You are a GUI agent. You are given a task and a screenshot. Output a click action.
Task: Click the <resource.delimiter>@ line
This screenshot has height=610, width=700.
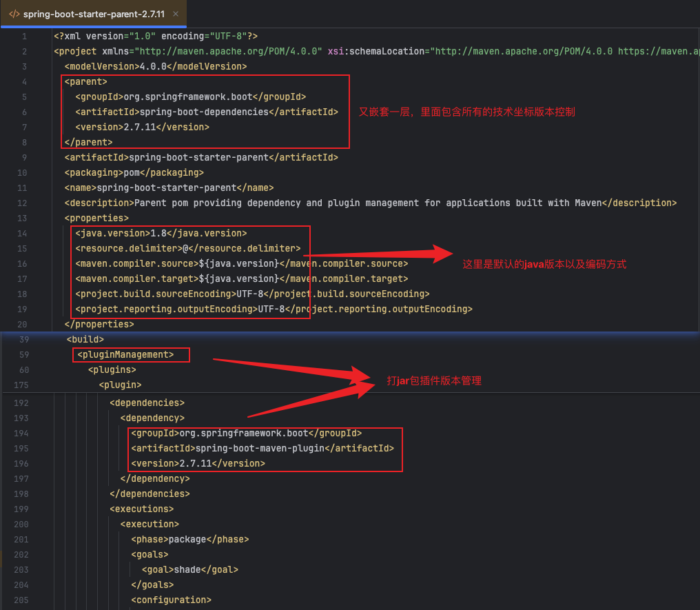click(188, 249)
